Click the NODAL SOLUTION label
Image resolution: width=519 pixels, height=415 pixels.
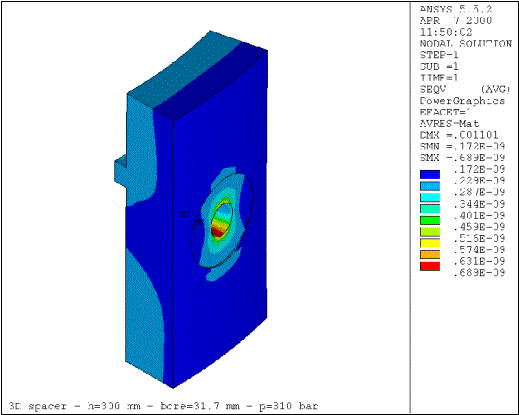[x=466, y=44]
